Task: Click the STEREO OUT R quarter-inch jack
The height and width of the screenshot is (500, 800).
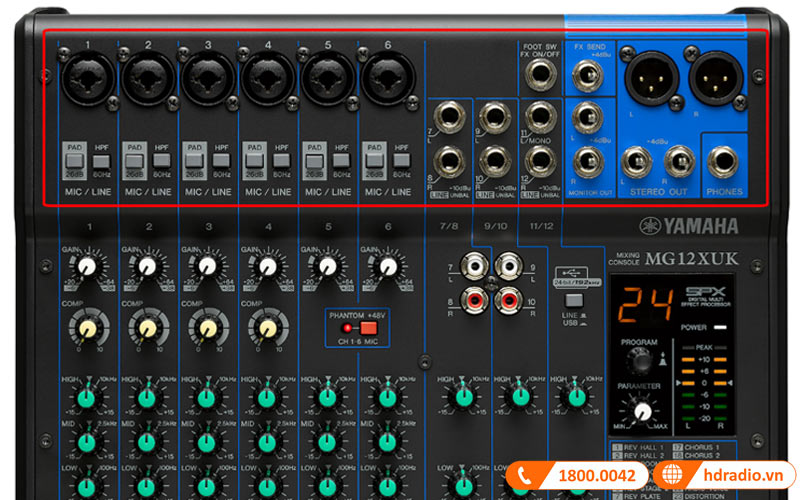Action: tap(680, 162)
